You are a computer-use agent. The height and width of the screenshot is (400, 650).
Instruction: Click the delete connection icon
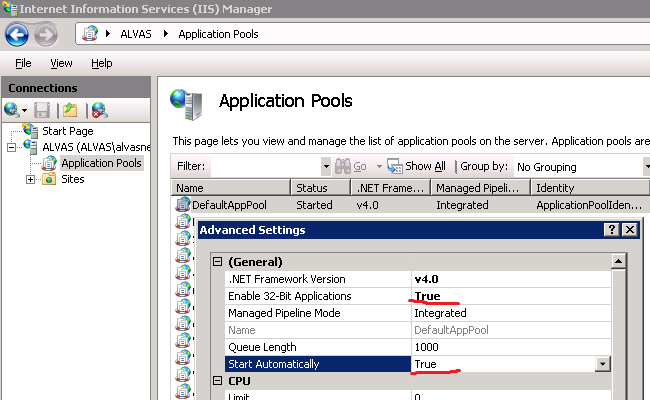point(99,110)
